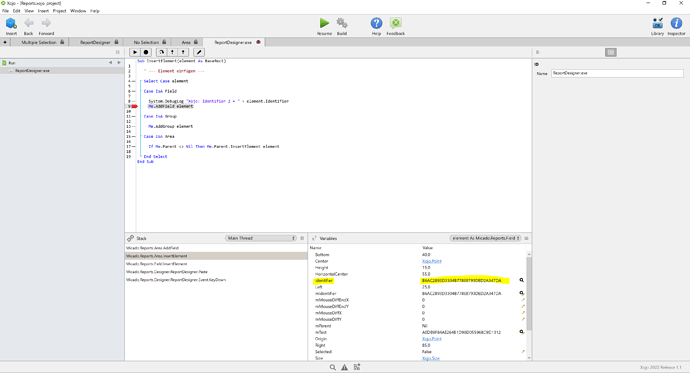This screenshot has width=690, height=373.
Task: Step over the current line
Action: [x=161, y=52]
